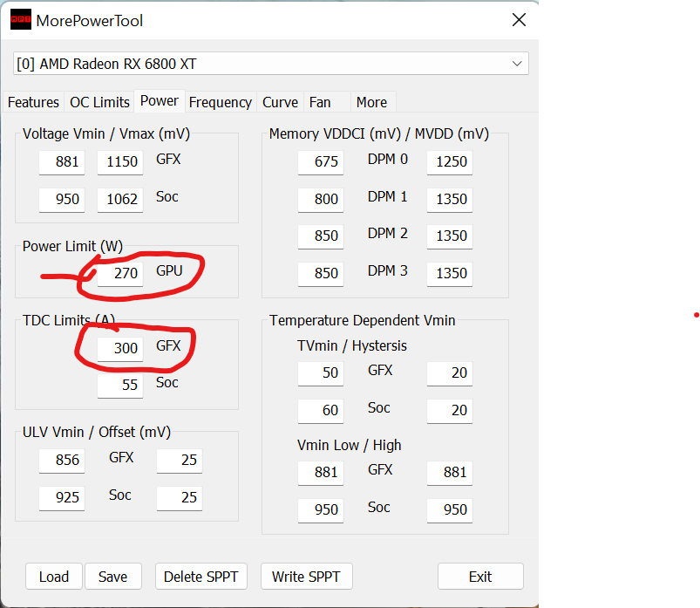Open the Fan tab
Image resolution: width=700 pixels, height=608 pixels.
(327, 102)
